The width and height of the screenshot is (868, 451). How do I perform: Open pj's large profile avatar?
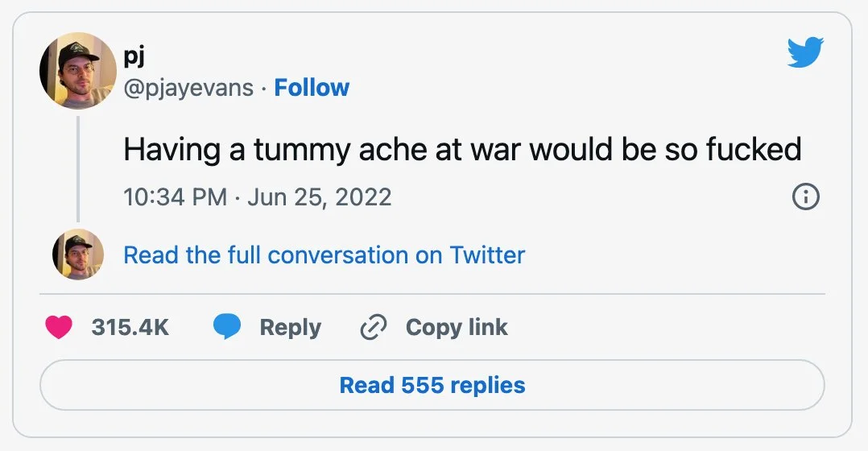point(78,72)
